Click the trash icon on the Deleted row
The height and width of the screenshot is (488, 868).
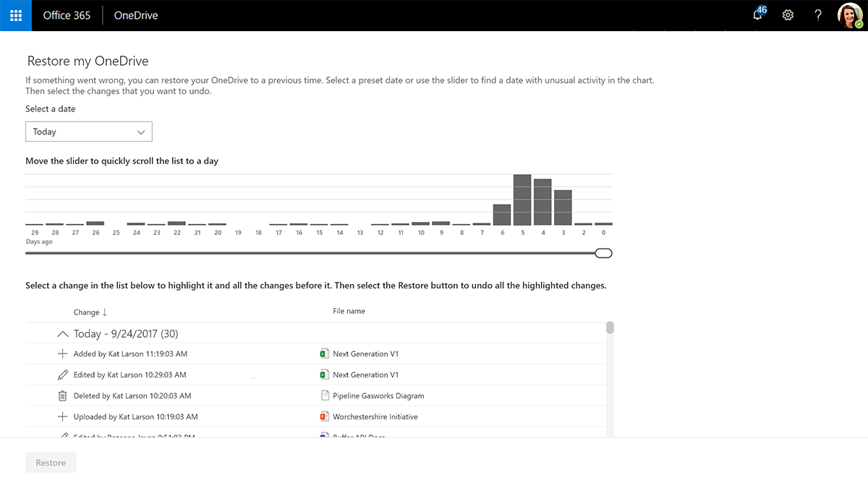[x=62, y=395]
